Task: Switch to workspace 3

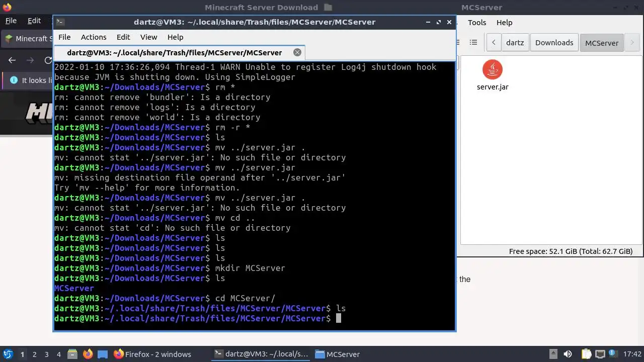Action: tap(46, 354)
